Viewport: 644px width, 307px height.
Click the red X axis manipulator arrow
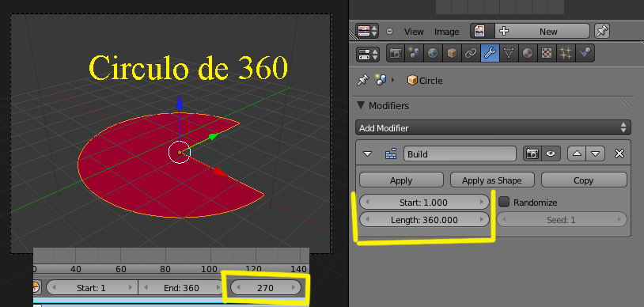tap(221, 172)
